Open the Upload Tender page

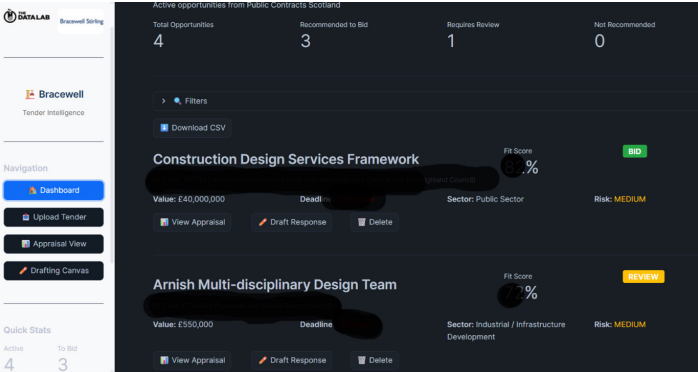pos(53,217)
